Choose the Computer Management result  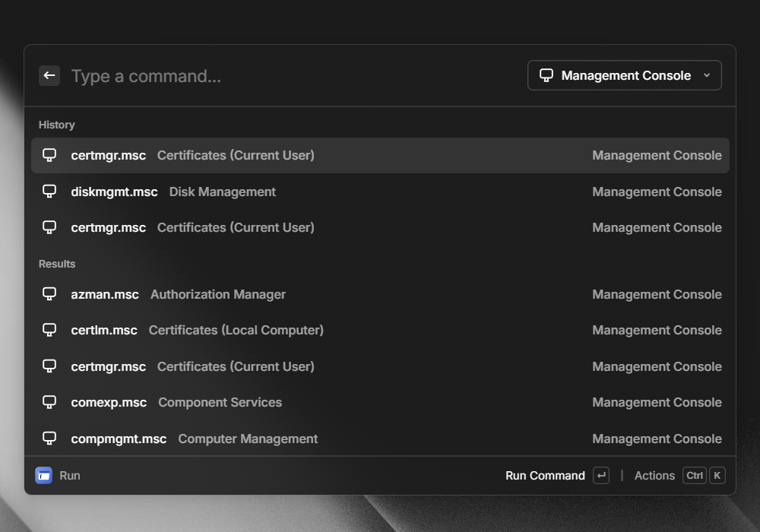(380, 439)
